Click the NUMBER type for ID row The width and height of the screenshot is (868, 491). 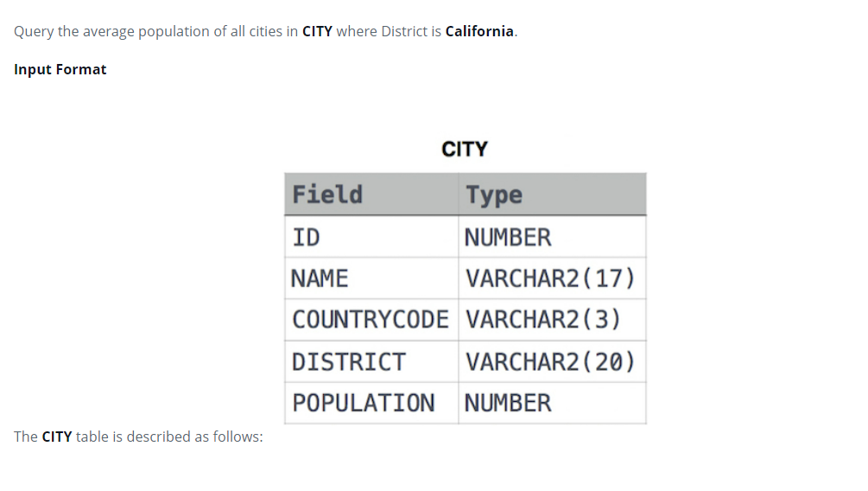552,237
